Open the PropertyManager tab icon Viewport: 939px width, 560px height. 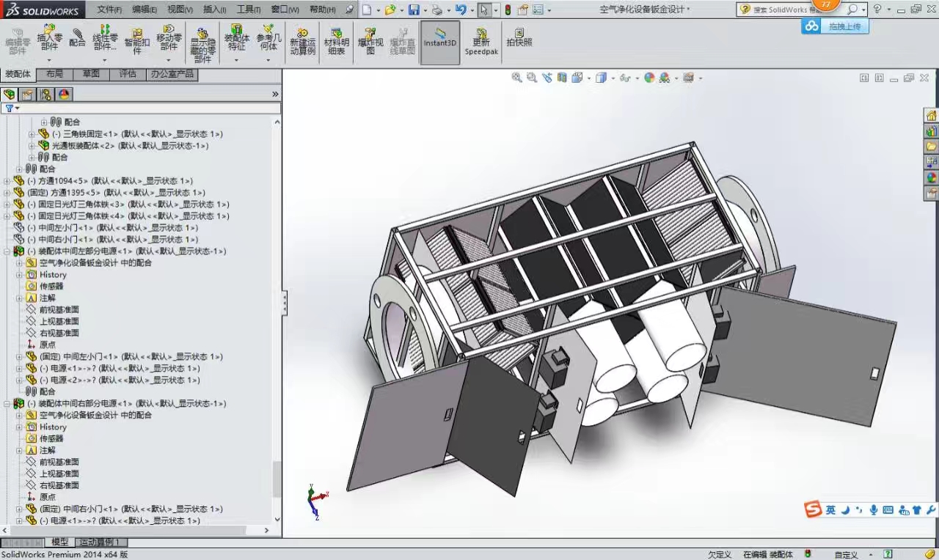27,94
